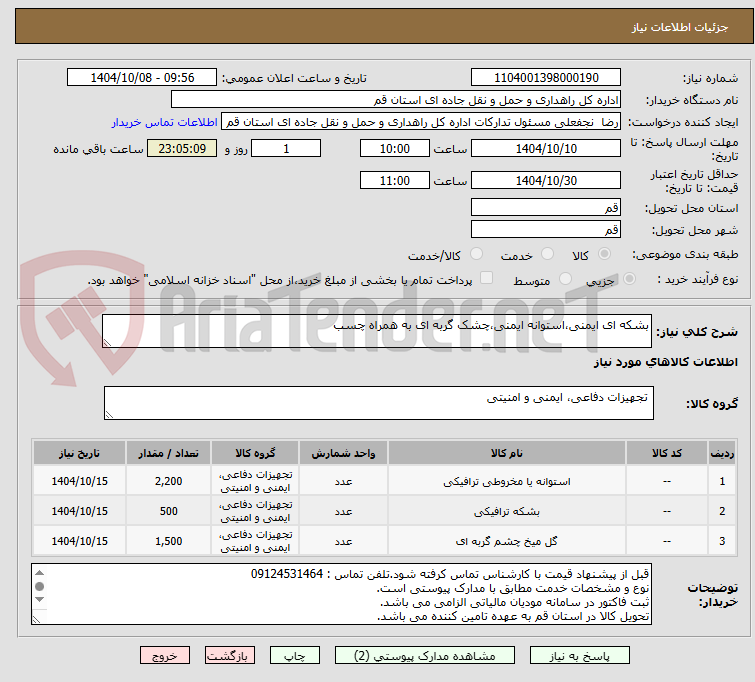Click the 'پاسخ به نیاز' button

click(x=579, y=656)
